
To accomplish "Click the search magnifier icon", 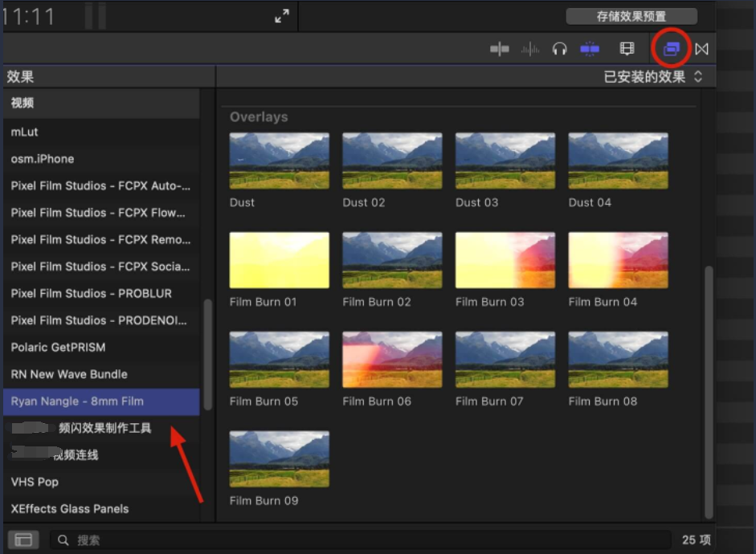I will pyautogui.click(x=61, y=540).
